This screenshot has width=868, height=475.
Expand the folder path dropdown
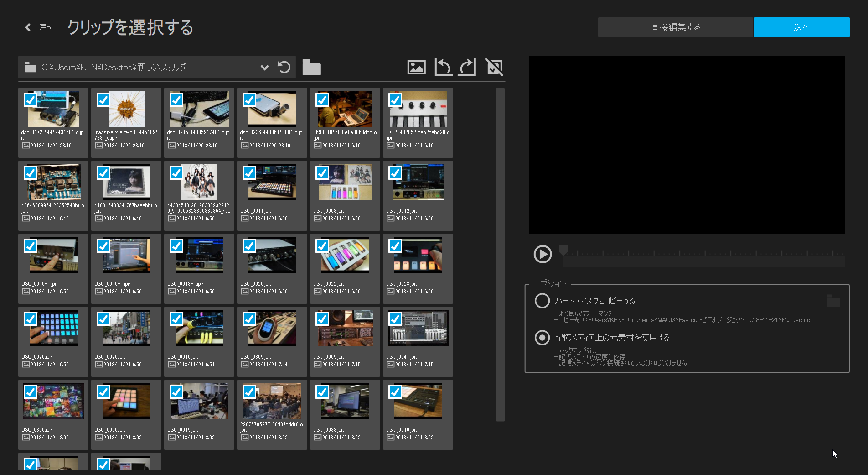pos(264,68)
